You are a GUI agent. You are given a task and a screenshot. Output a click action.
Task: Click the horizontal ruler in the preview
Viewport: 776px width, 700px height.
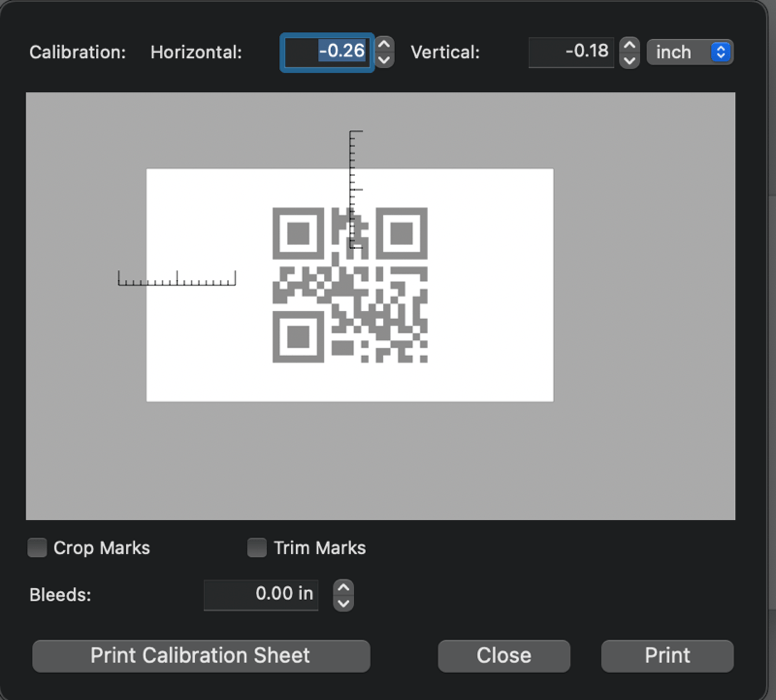click(177, 278)
